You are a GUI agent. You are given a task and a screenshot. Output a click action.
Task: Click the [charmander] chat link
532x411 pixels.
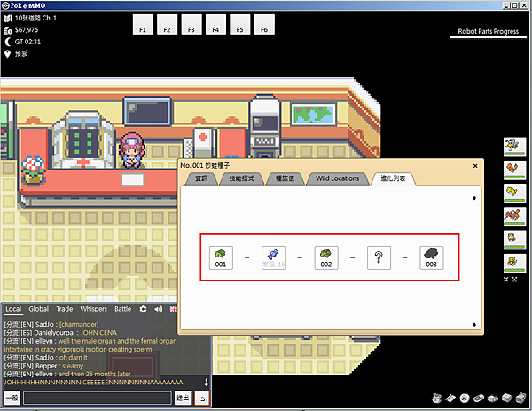79,324
